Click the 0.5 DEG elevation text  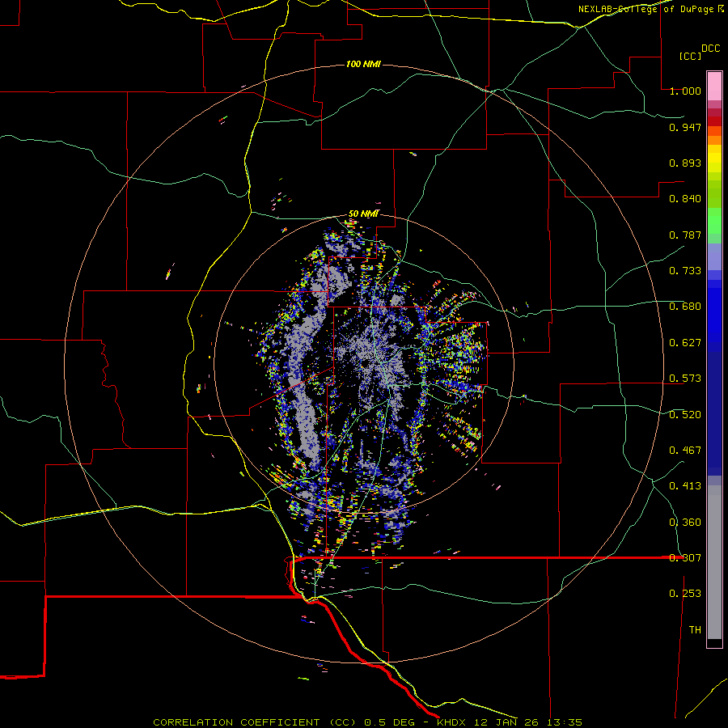(390, 722)
